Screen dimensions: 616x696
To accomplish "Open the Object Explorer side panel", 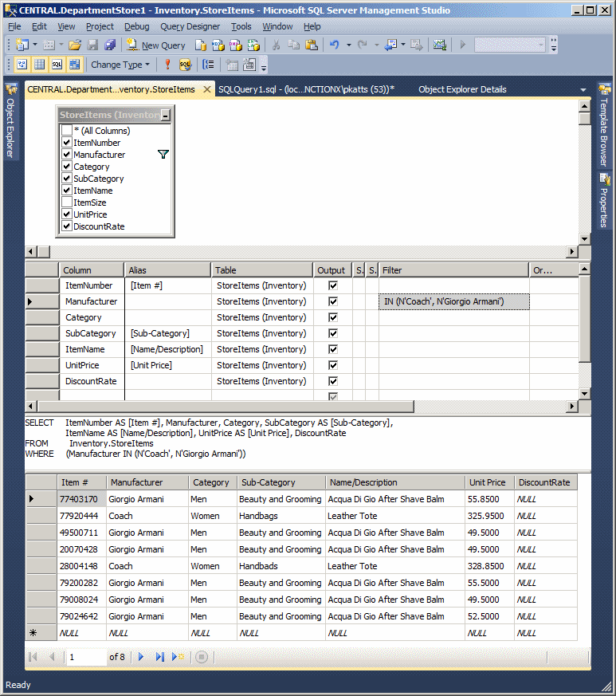I will (x=11, y=120).
